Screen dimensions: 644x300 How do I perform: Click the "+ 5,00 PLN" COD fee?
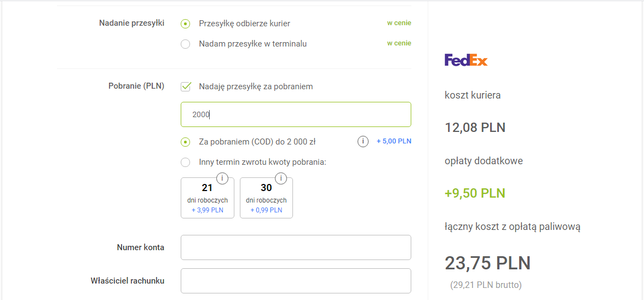coord(394,141)
